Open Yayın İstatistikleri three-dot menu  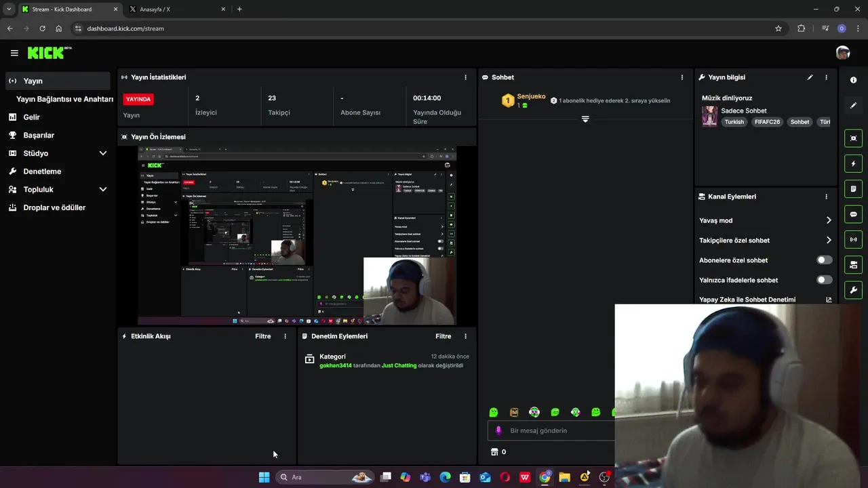point(465,77)
